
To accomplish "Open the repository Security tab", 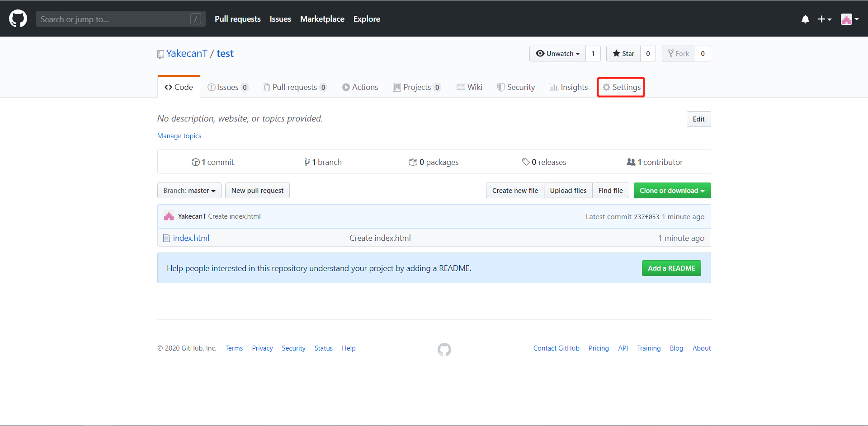I will click(516, 87).
